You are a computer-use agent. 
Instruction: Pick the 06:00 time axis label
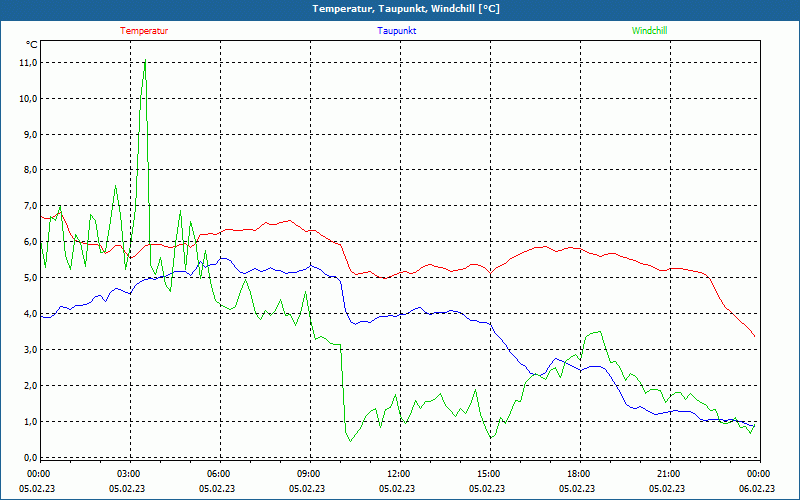pos(218,474)
